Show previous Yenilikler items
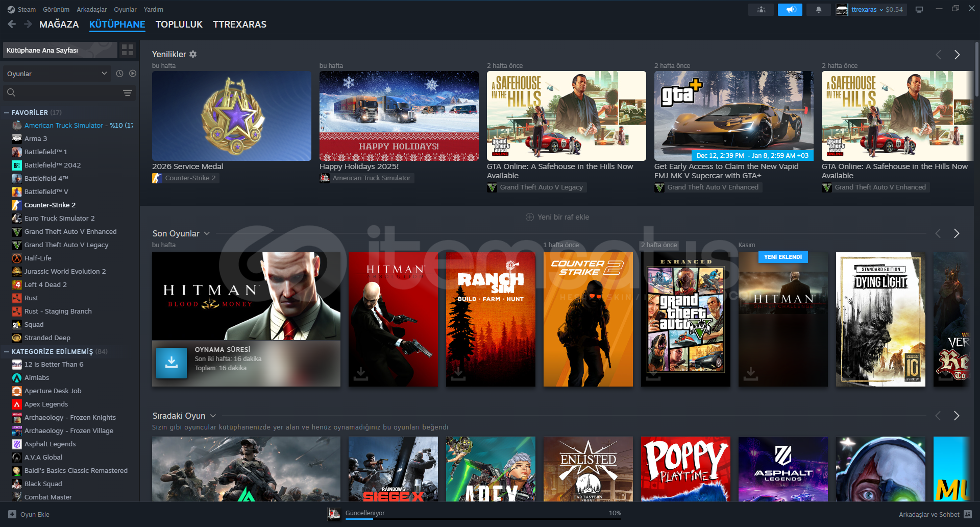The width and height of the screenshot is (980, 527). coord(938,55)
